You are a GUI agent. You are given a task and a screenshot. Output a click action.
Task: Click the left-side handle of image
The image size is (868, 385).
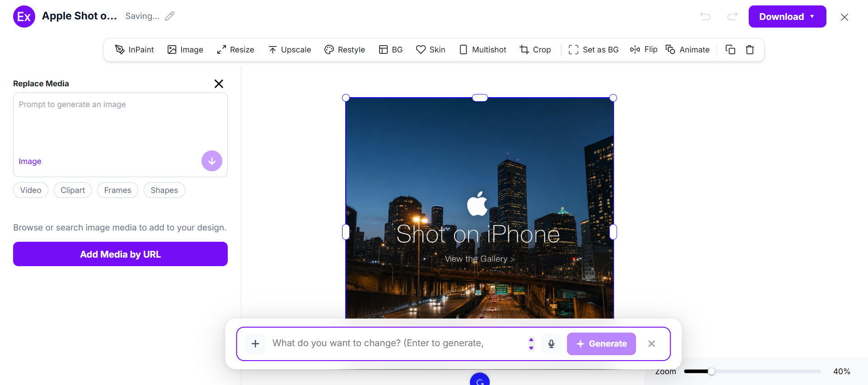346,232
